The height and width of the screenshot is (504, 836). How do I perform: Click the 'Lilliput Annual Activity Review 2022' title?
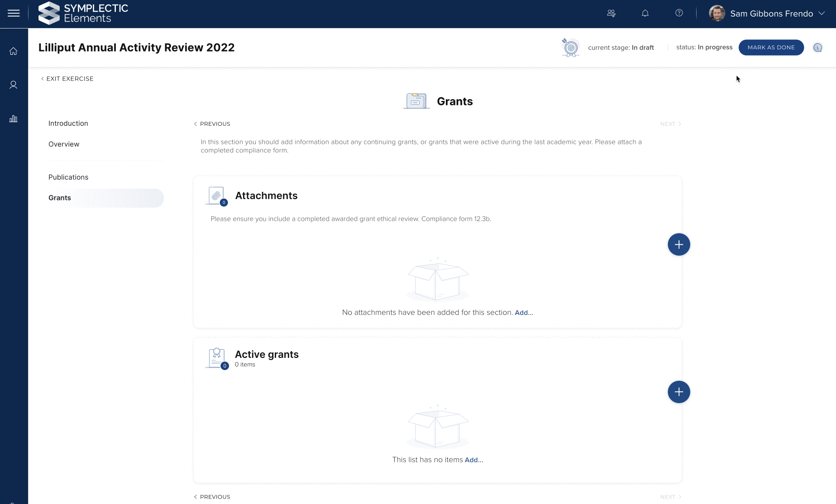[x=137, y=48]
